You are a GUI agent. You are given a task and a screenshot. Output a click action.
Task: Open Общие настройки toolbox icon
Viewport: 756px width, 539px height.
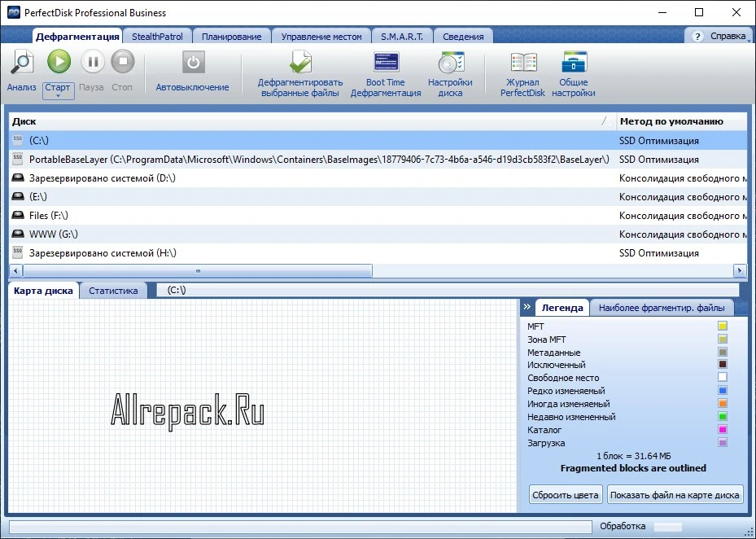pos(574,63)
